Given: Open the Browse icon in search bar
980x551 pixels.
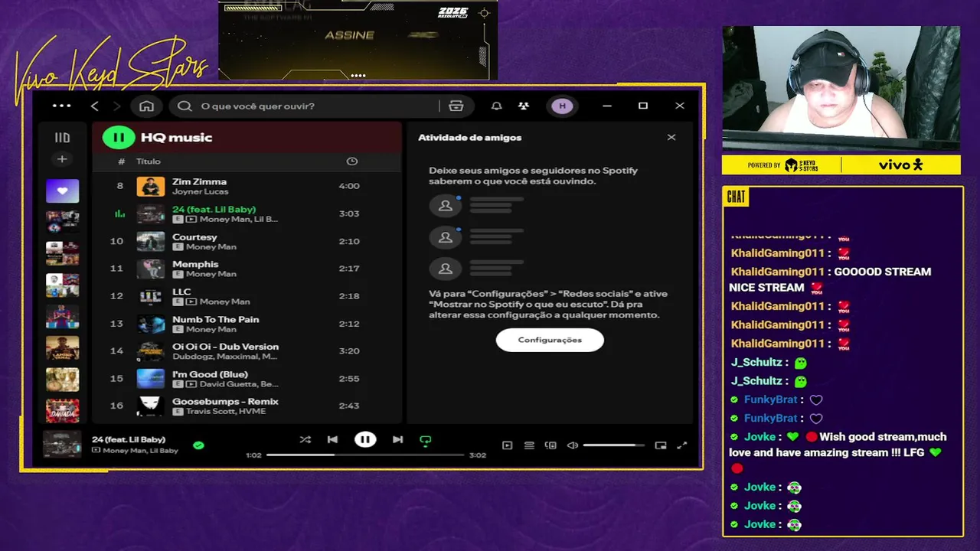Looking at the screenshot, I should pos(456,106).
